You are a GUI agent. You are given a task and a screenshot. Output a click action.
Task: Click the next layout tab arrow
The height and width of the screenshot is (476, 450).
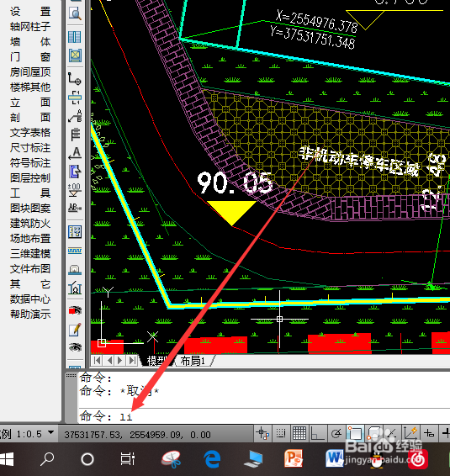pyautogui.click(x=120, y=361)
